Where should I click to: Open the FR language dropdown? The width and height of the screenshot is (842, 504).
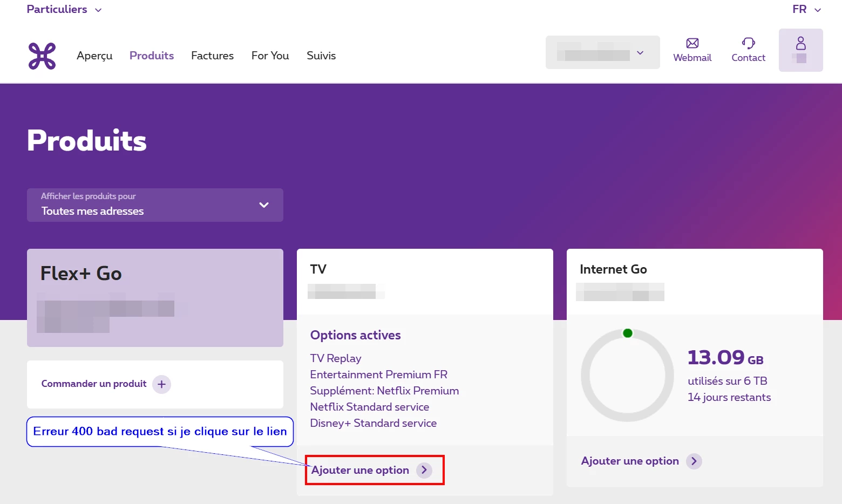point(806,10)
